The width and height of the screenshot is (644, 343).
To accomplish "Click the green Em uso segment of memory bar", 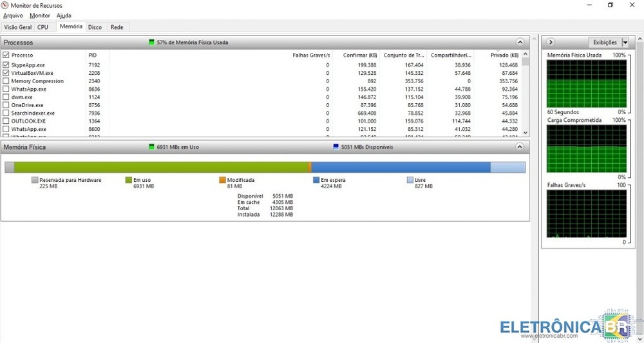I will pyautogui.click(x=161, y=168).
